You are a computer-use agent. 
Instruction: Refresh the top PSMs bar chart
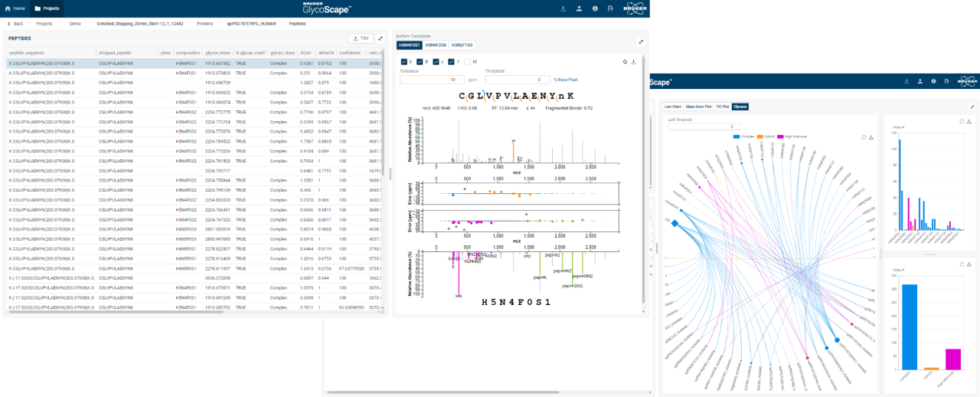point(962,121)
